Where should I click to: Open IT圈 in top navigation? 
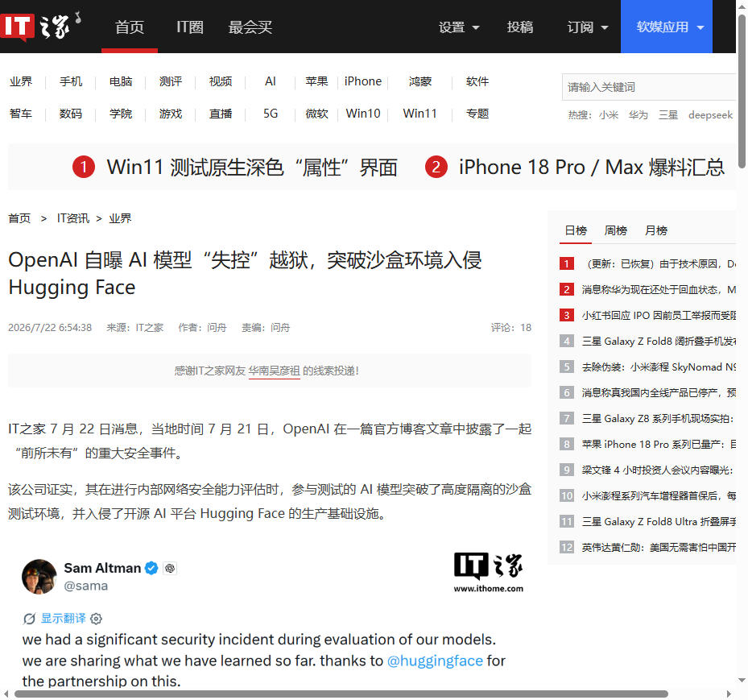pos(190,27)
